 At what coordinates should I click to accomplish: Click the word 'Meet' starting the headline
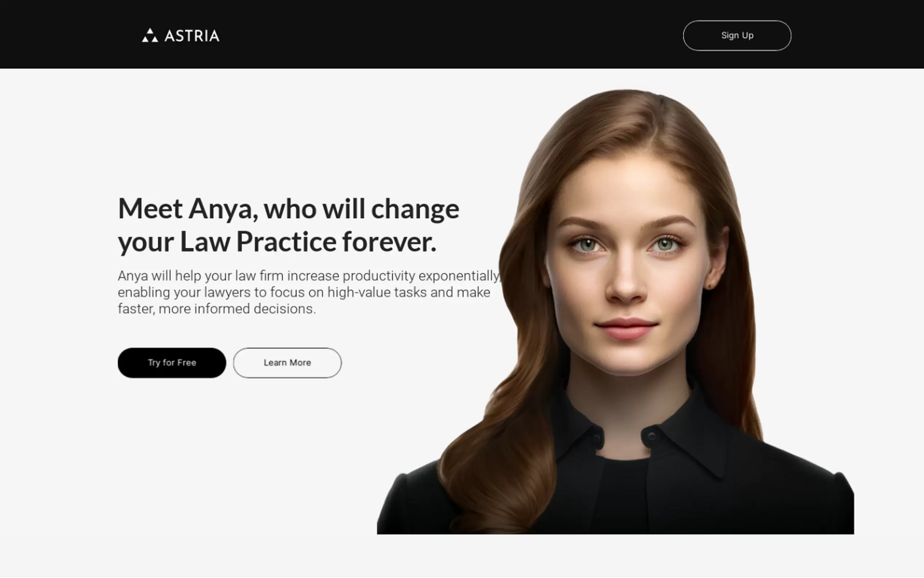[x=150, y=209]
